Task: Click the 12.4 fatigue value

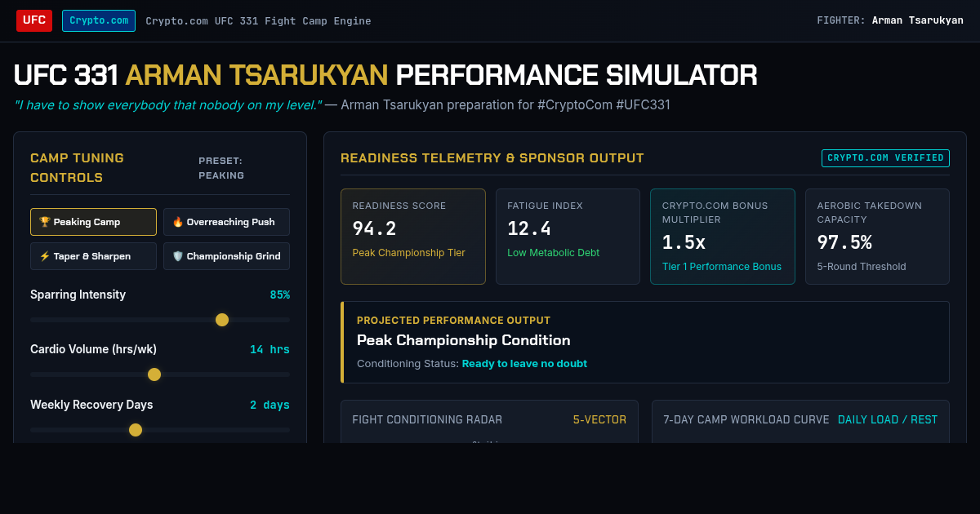Action: tap(529, 229)
